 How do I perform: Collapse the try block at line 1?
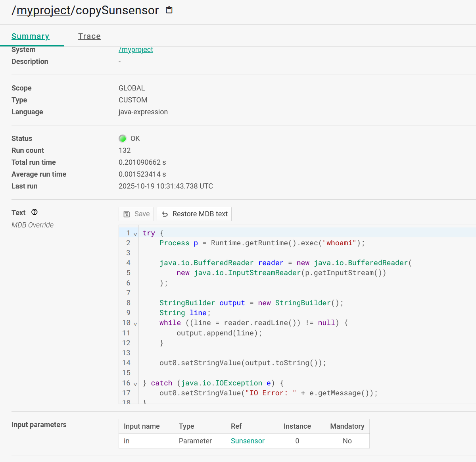tap(135, 234)
